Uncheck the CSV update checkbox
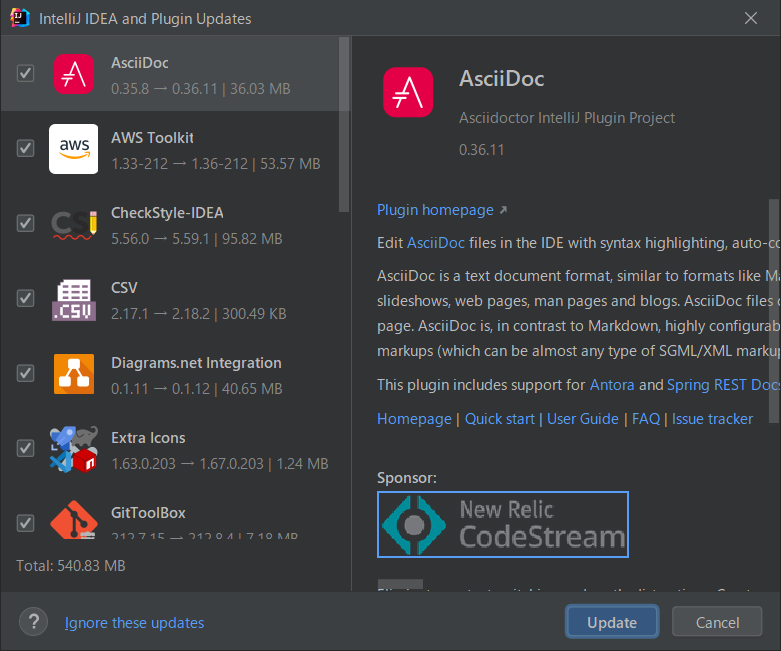Viewport: 781px width, 651px height. (25, 298)
